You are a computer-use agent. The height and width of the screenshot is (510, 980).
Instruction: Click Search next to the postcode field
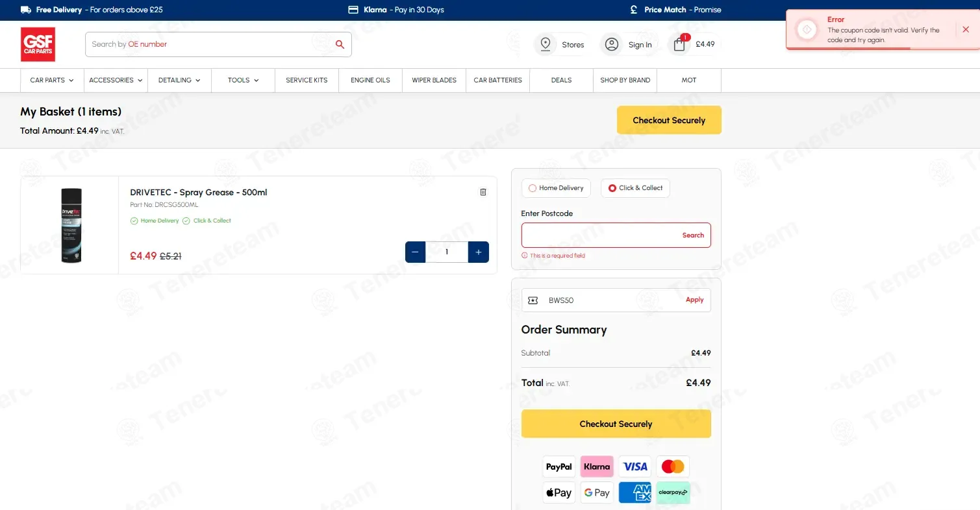click(693, 236)
